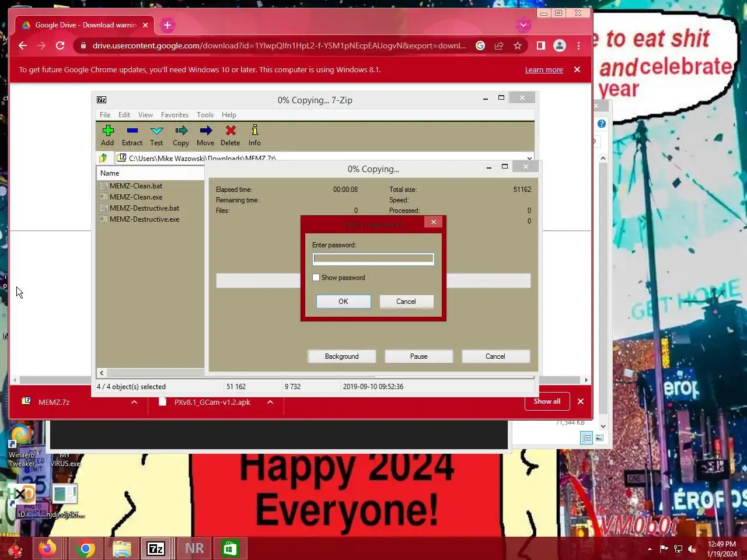
Task: Pause the copying operation
Action: [x=418, y=356]
